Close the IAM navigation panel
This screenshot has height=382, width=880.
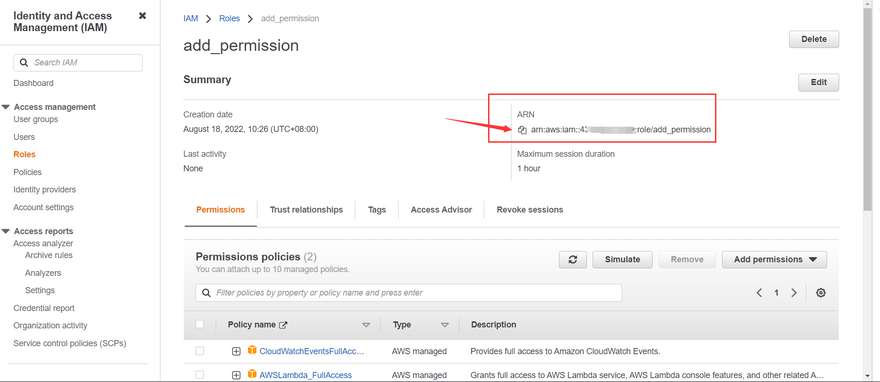point(142,16)
